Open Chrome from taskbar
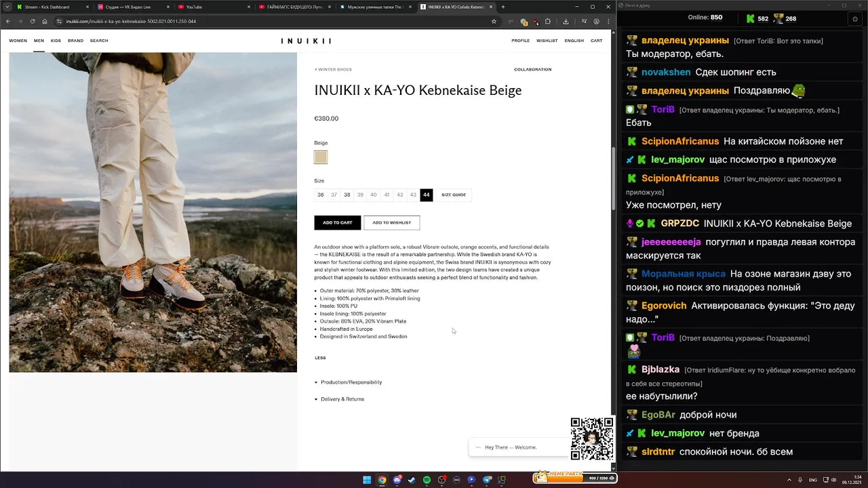Viewport: 868px width, 488px height. click(x=382, y=480)
